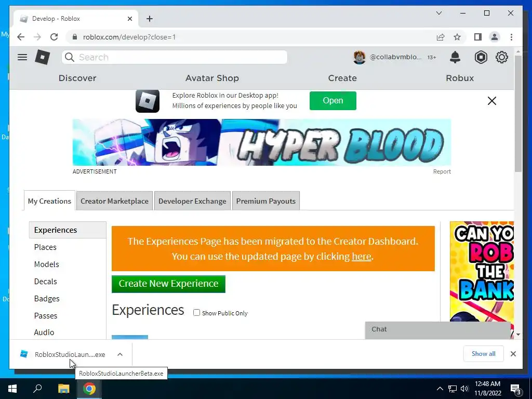Bookmark this page with the star icon
The image size is (532, 399).
pyautogui.click(x=457, y=37)
